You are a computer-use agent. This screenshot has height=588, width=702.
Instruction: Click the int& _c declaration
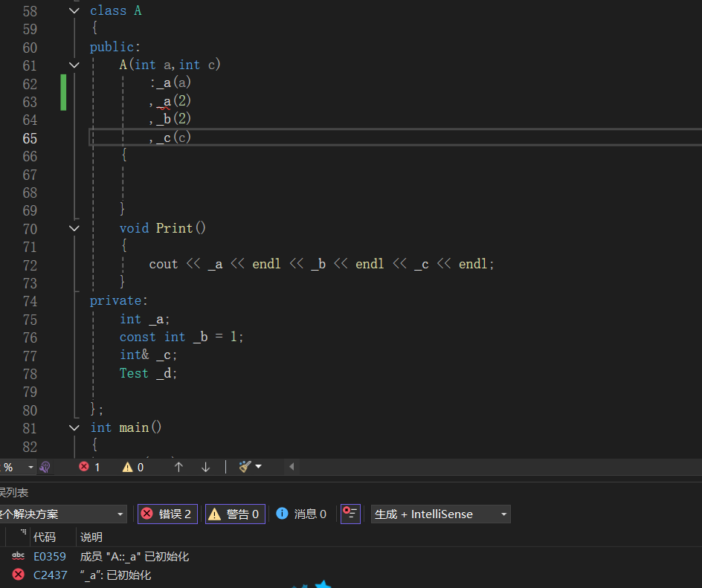(148, 355)
